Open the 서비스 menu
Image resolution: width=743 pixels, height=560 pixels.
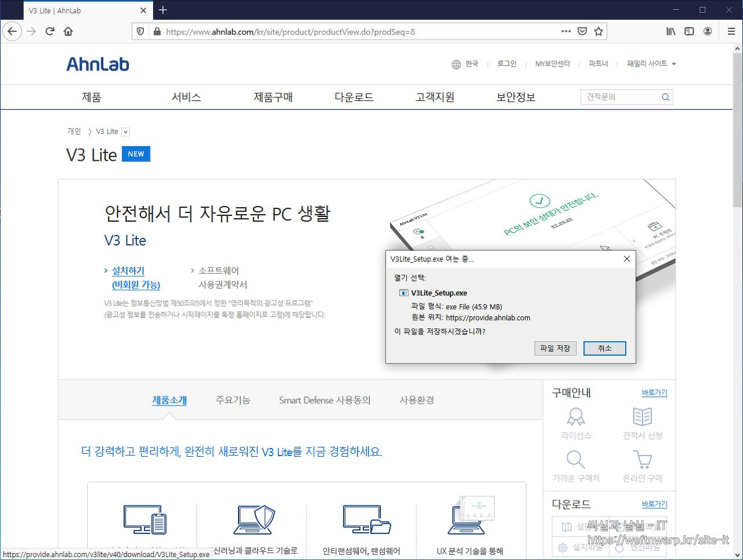coord(186,97)
